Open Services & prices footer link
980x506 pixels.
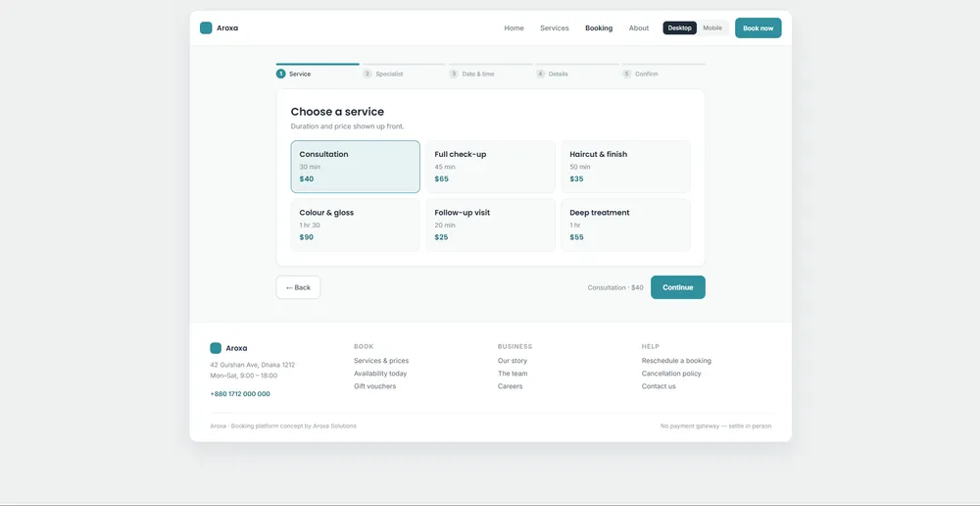[381, 361]
